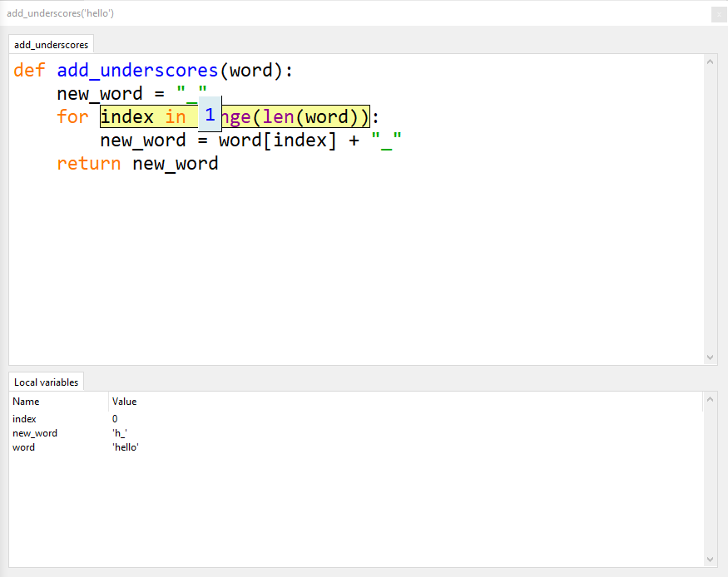Click the value 'h_' of new_word
This screenshot has width=728, height=577.
(120, 433)
